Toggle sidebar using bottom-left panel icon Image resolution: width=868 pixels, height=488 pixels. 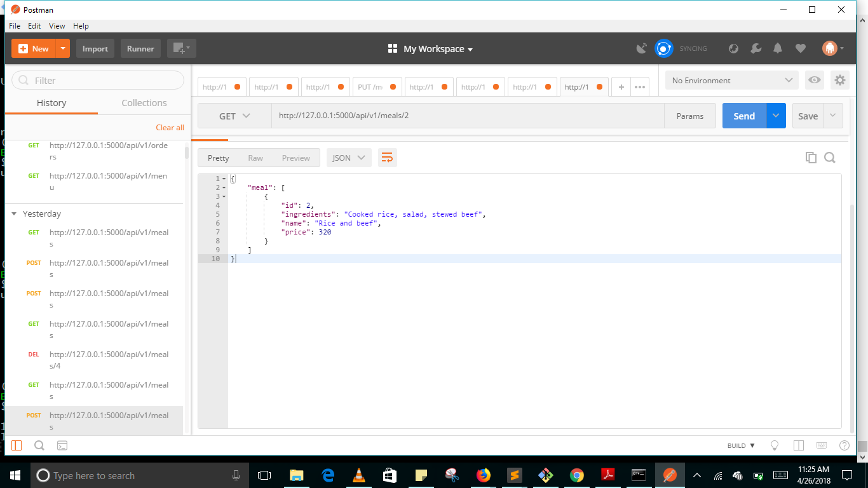[17, 445]
